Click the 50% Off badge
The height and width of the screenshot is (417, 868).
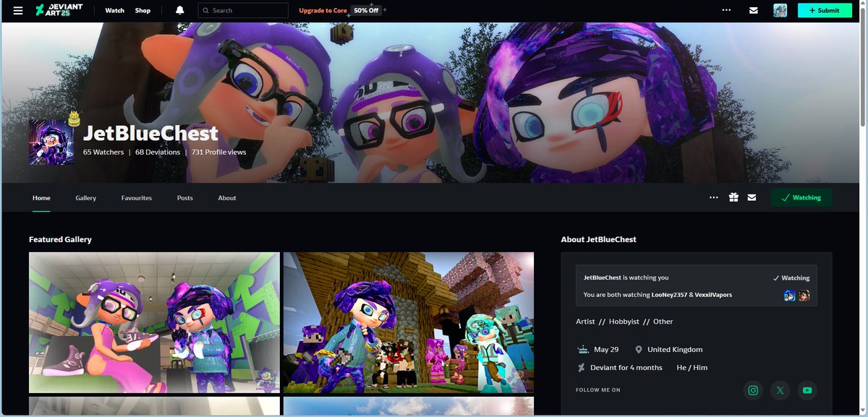pyautogui.click(x=366, y=11)
